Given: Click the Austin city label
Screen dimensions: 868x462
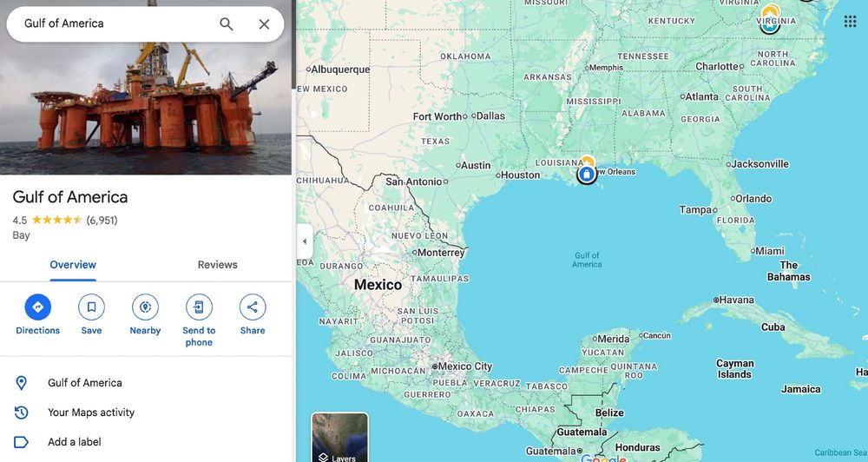Looking at the screenshot, I should (x=476, y=165).
